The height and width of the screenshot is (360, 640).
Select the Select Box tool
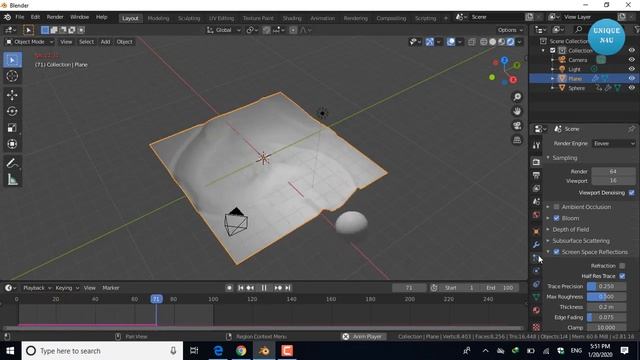[12, 60]
